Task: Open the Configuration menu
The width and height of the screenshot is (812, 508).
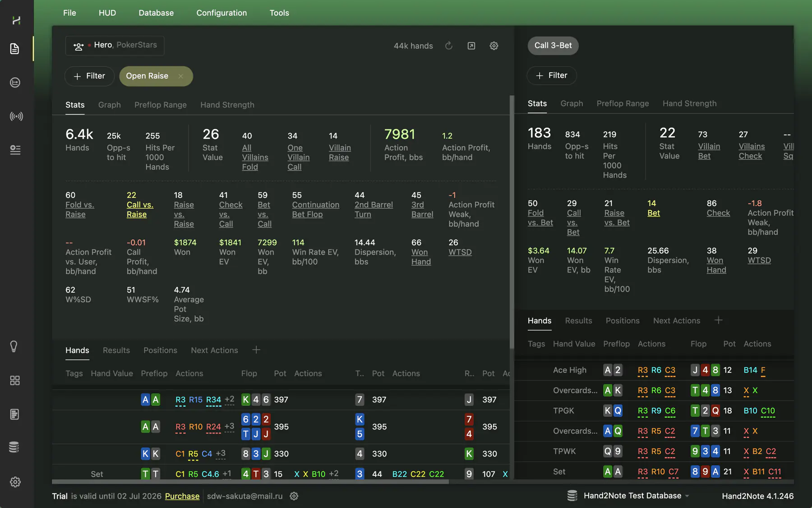Action: point(221,13)
